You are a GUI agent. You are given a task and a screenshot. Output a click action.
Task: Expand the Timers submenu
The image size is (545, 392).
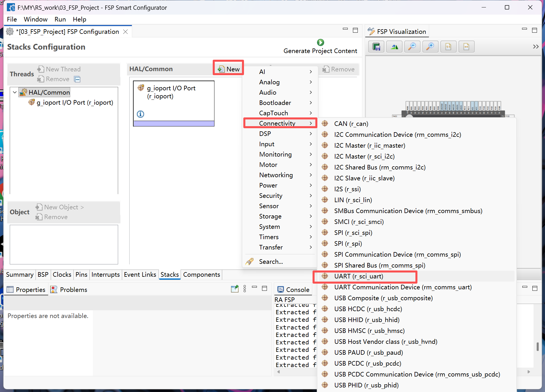point(280,237)
